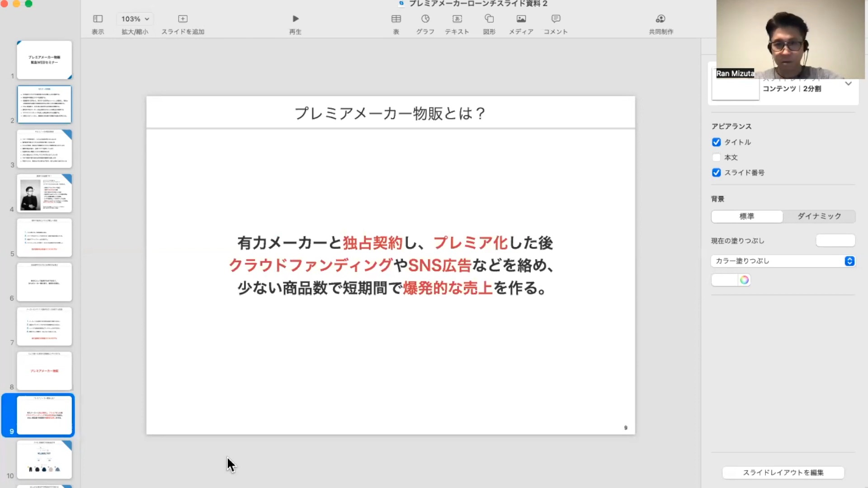Open the 103% zoom dropdown

[x=135, y=19]
